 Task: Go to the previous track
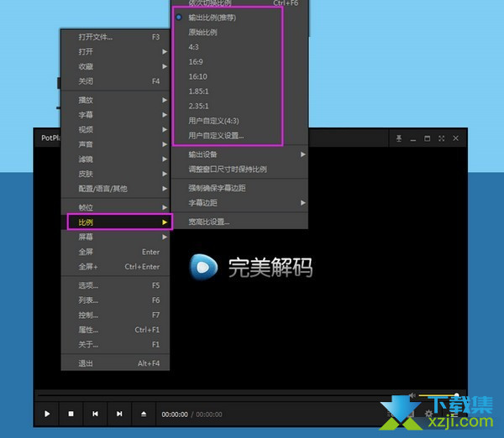point(95,414)
